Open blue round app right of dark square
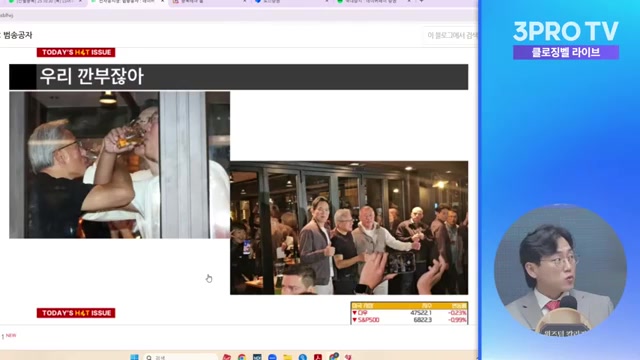This screenshot has height=360, width=640. click(272, 357)
